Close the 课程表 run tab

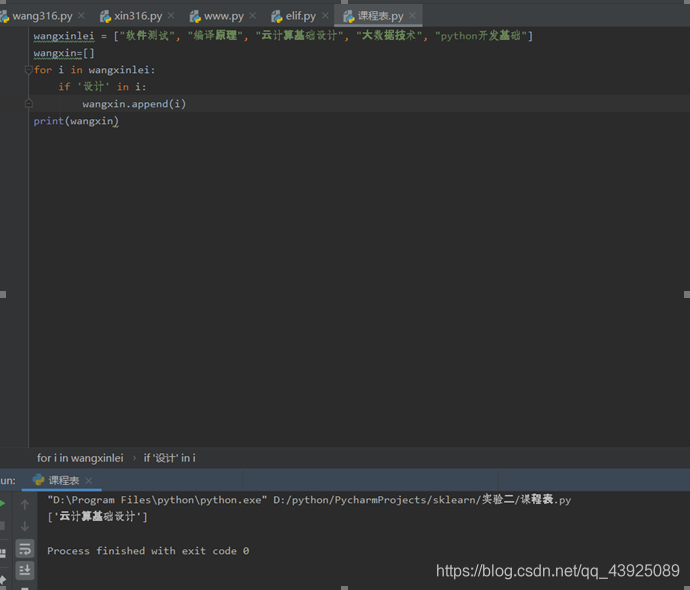tap(88, 480)
